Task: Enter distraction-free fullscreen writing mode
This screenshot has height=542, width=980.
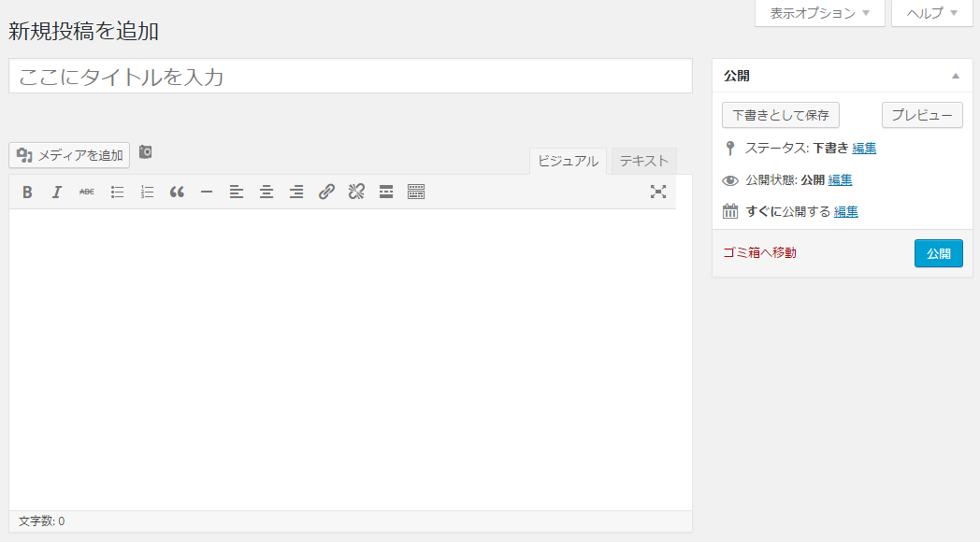Action: [658, 192]
